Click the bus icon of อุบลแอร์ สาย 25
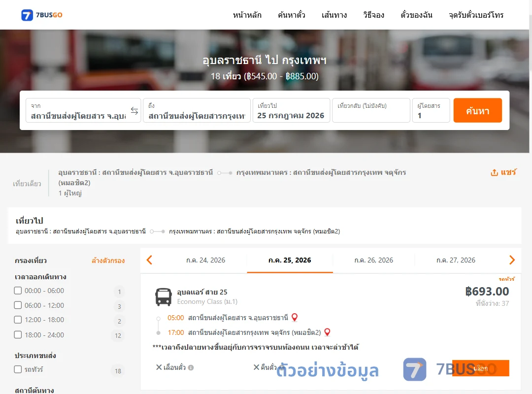This screenshot has height=394, width=532. tap(163, 297)
